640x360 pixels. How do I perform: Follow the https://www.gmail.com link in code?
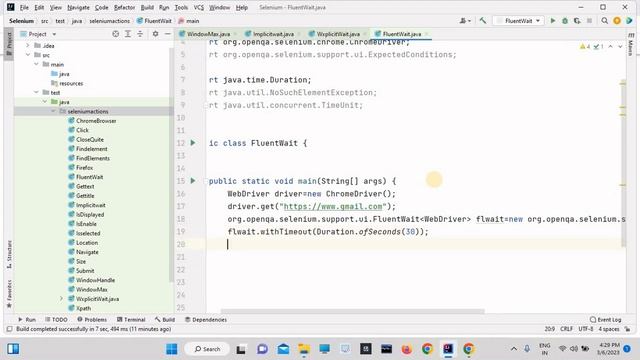click(333, 207)
